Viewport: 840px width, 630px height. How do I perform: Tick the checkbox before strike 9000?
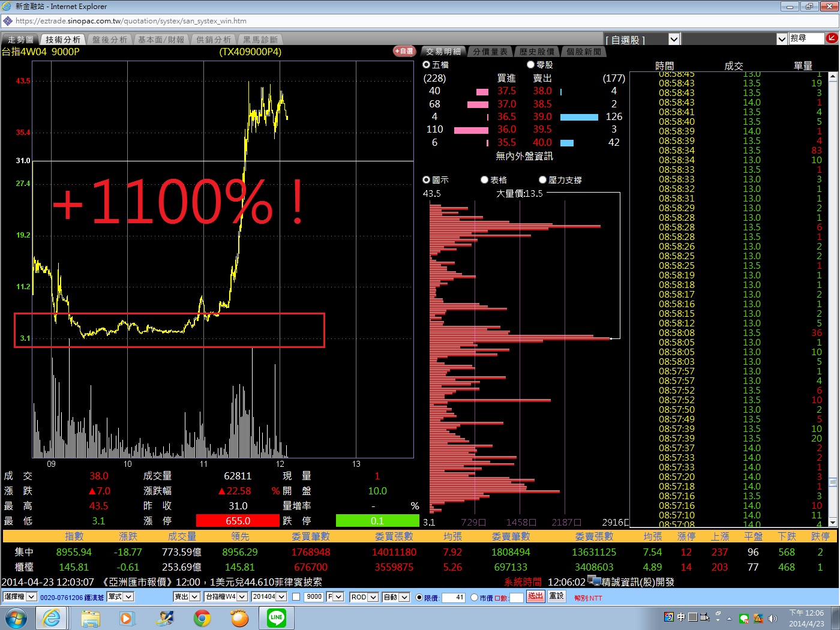(296, 597)
